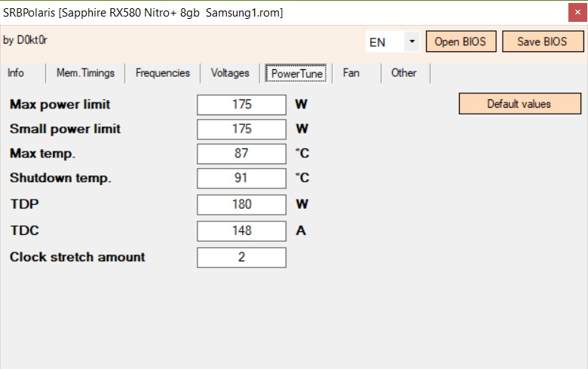Switch to Mem.Timings tab
Screen dimensions: 588x369
pyautogui.click(x=85, y=73)
